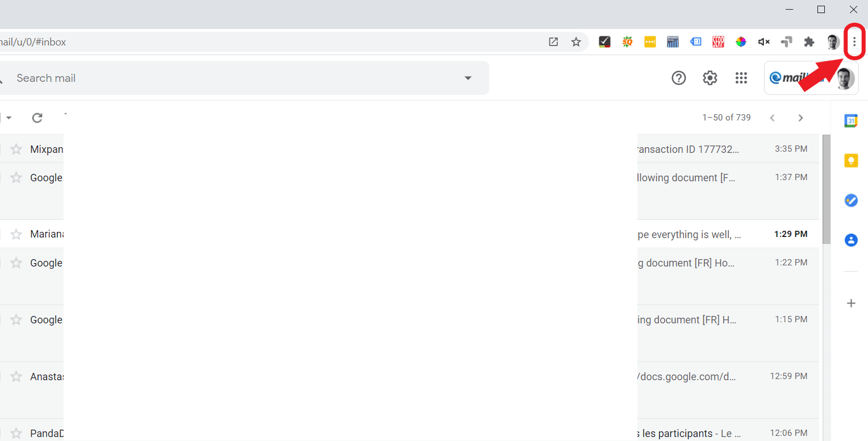Viewport: 868px width, 441px height.
Task: Open Google Tasks side panel
Action: pyautogui.click(x=851, y=201)
